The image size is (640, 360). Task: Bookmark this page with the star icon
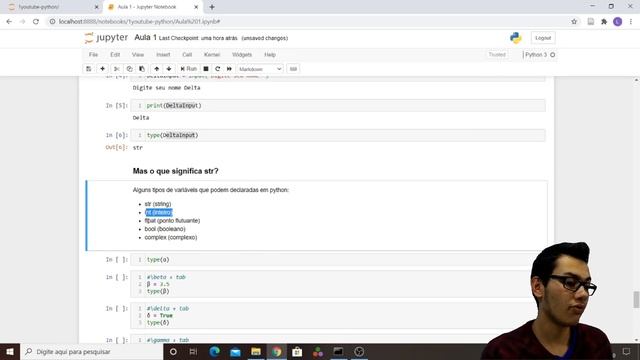574,21
